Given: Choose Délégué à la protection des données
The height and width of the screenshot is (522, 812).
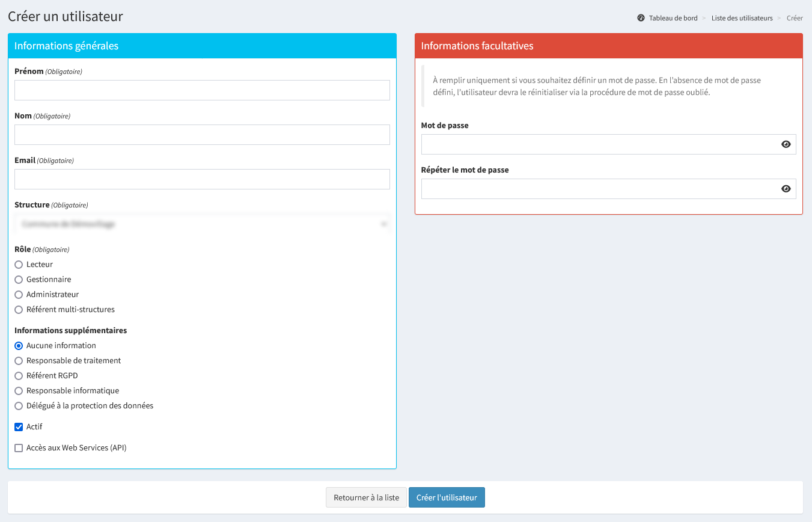Looking at the screenshot, I should click(x=19, y=406).
